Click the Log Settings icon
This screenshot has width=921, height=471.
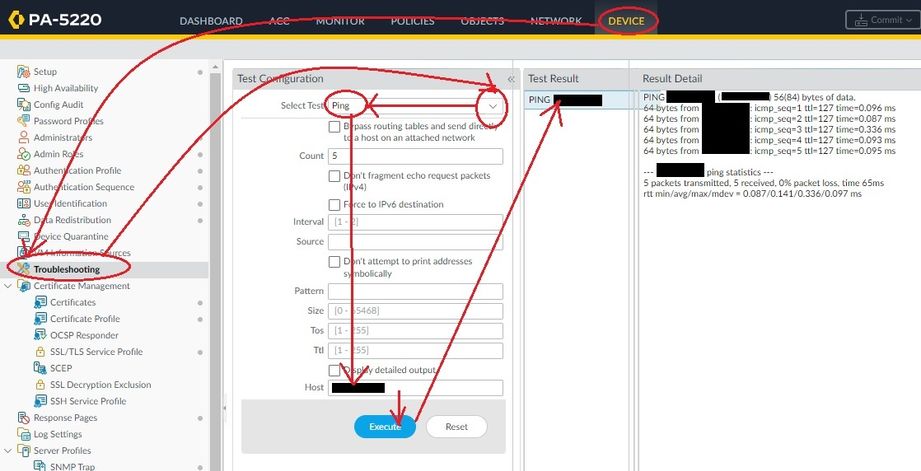coord(23,434)
